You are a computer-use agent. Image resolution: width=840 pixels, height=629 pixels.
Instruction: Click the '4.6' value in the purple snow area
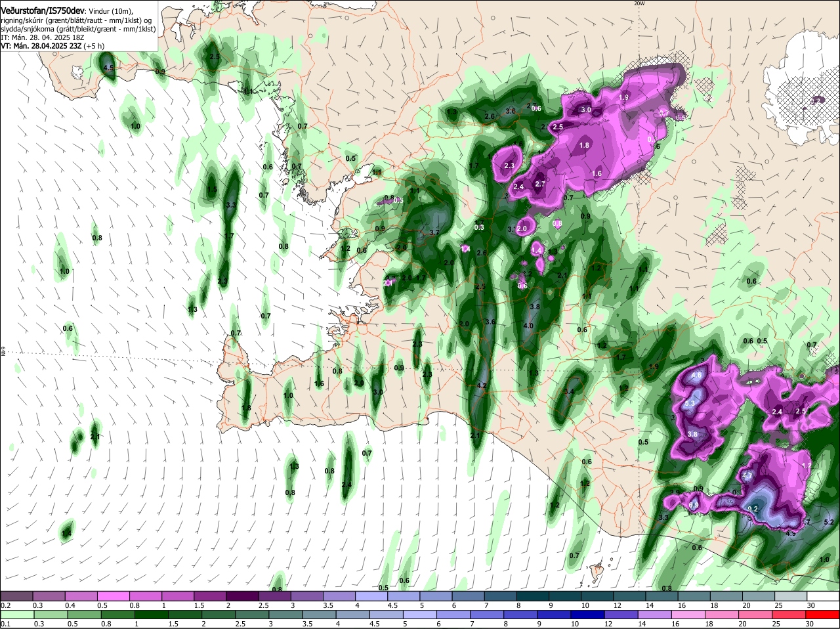tap(697, 376)
